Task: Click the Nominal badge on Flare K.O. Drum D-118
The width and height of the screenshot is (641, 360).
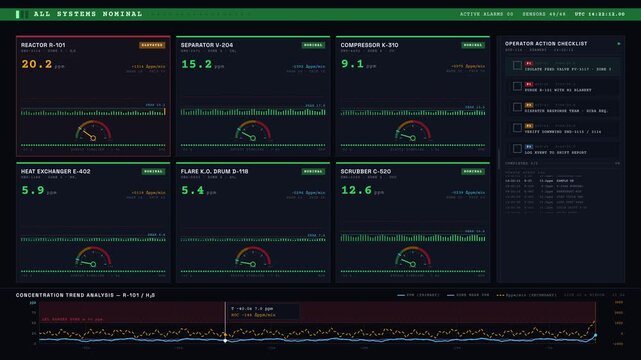Action: [313, 171]
